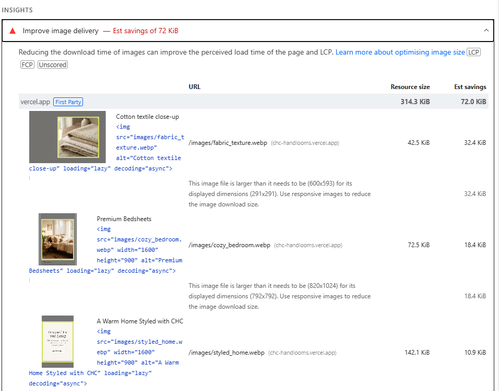
Task: Click the Improve image delivery title
Action: (x=60, y=31)
